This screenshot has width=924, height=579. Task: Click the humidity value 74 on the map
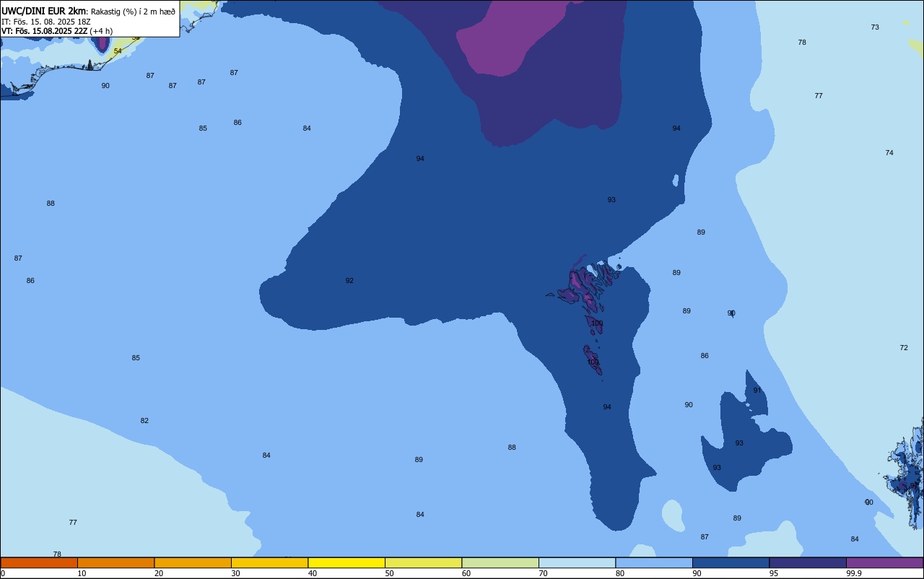(889, 153)
